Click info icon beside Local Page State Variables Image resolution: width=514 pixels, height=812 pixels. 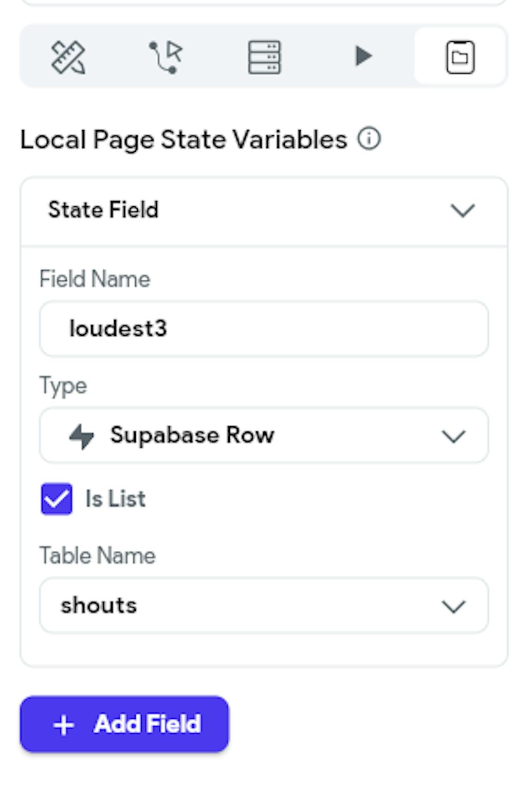pos(369,139)
